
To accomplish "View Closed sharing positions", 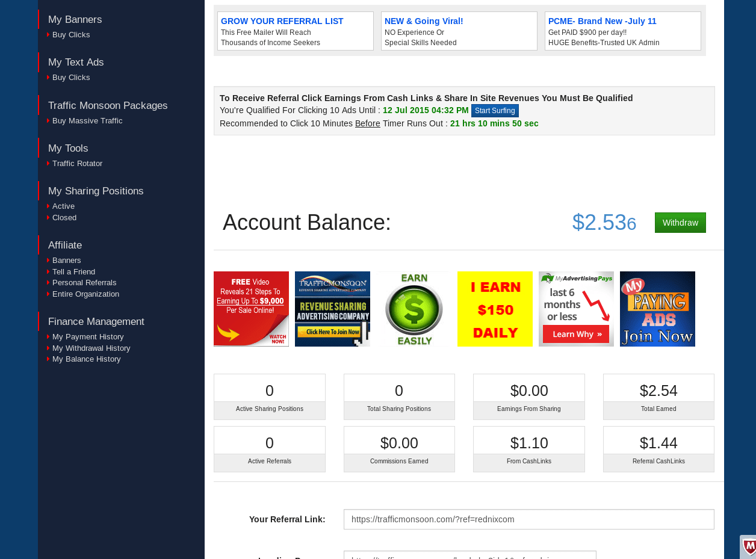I will (64, 218).
